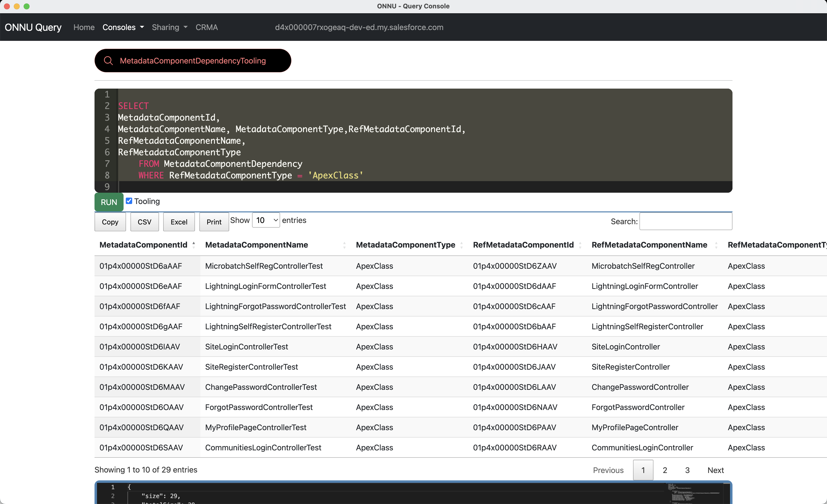Viewport: 827px width, 504px height.
Task: Open the Sharing dropdown menu
Action: [x=170, y=27]
